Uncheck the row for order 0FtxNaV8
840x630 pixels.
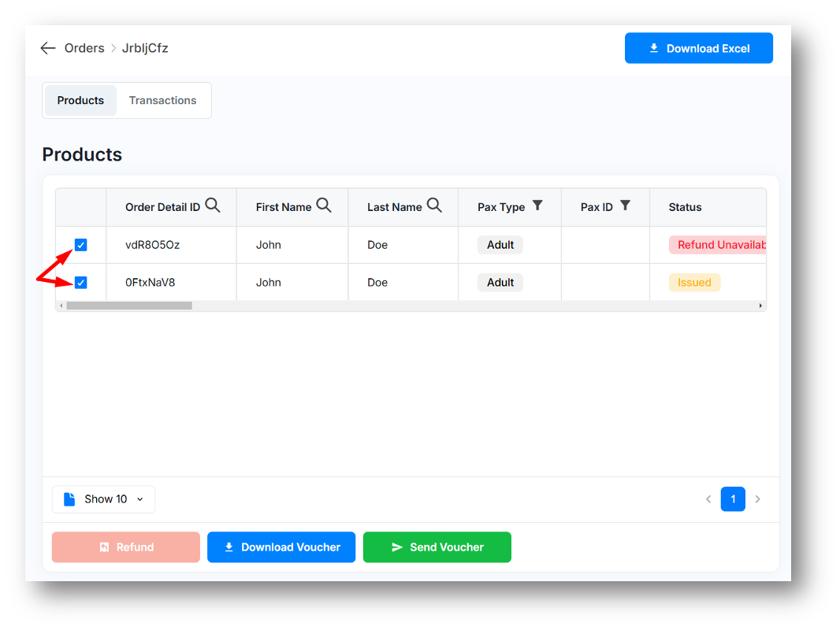tap(80, 283)
